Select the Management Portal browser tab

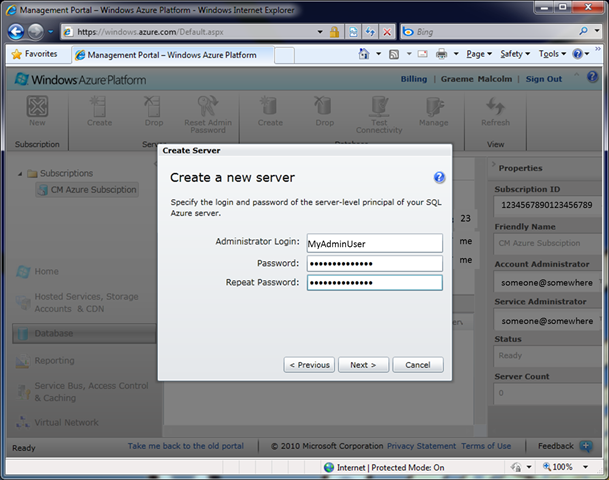point(173,55)
